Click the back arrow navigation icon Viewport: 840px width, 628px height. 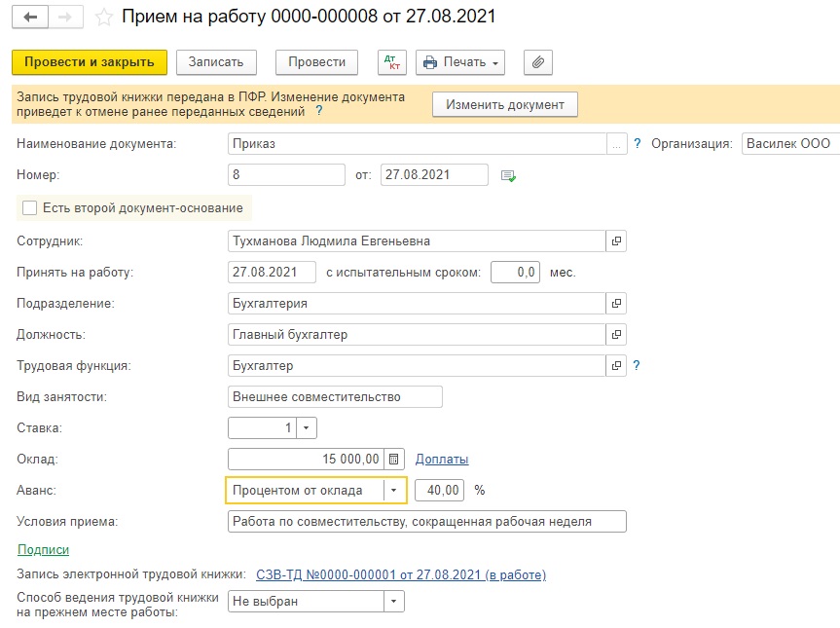pyautogui.click(x=30, y=18)
